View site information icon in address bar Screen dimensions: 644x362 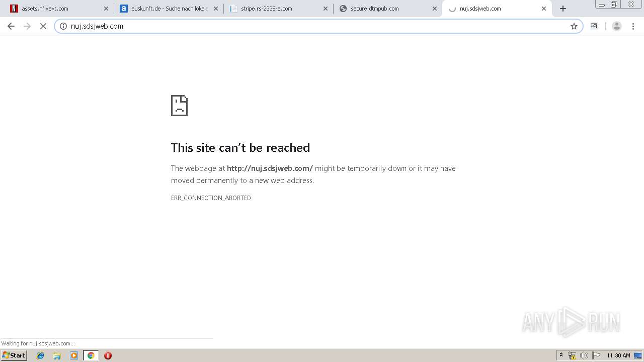click(63, 26)
